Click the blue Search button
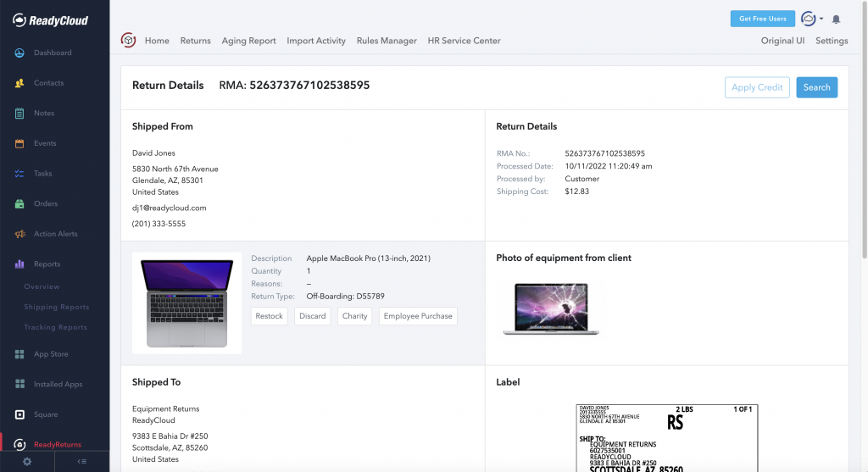This screenshot has height=472, width=868. pyautogui.click(x=816, y=87)
